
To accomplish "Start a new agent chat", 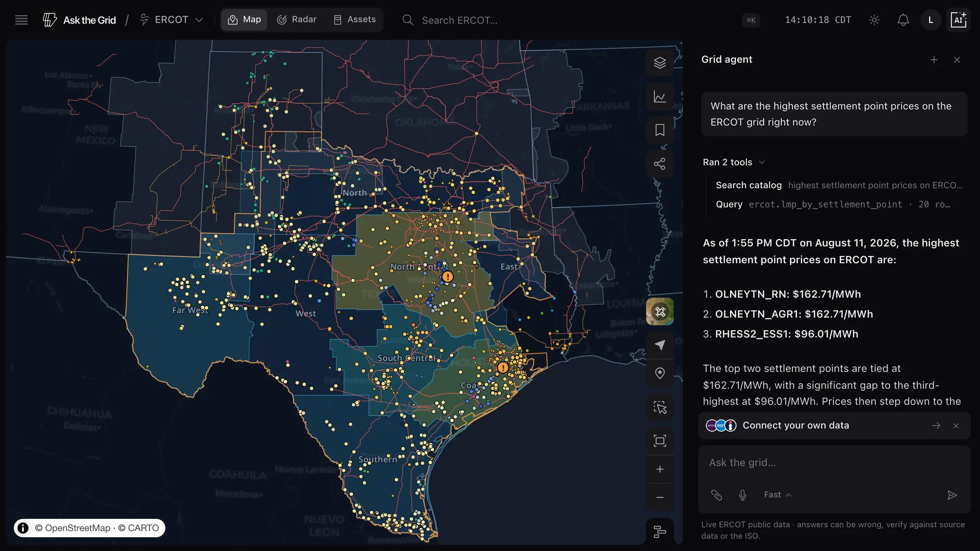I will coord(934,60).
